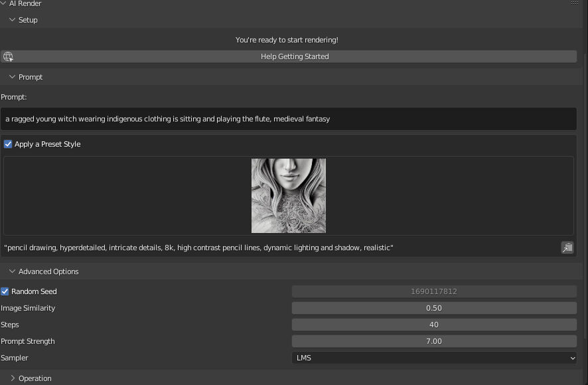Collapse the Setup section
Screen dimensions: 588x385
[13, 20]
